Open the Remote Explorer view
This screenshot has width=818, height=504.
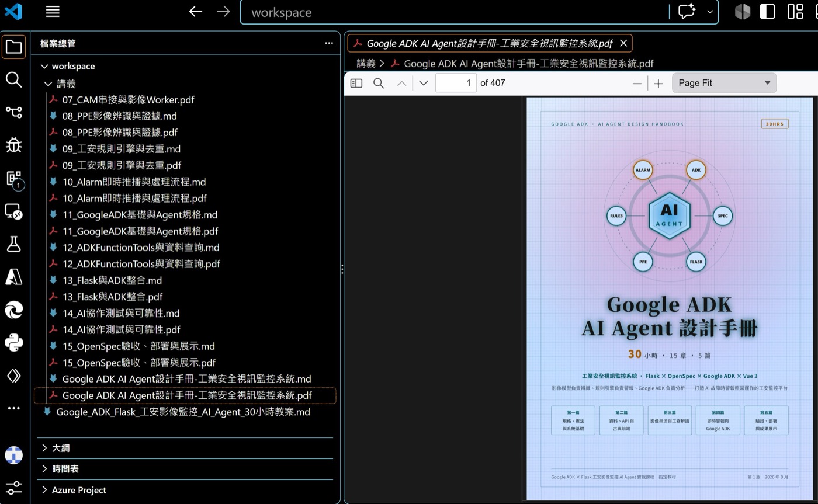click(14, 211)
